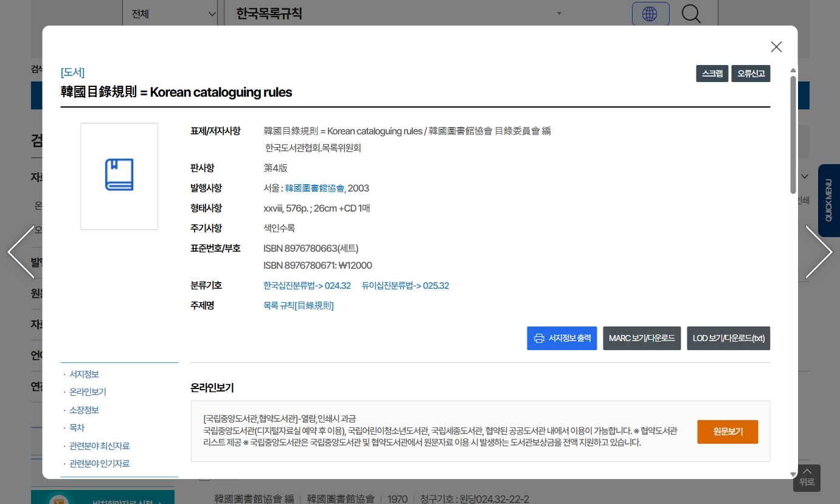
Task: Open the QUICK MENU side panel
Action: coord(828,200)
